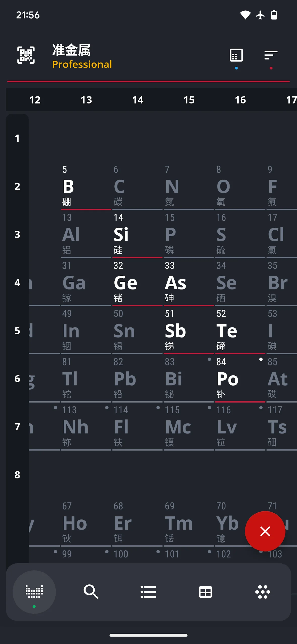Tap the periodic table icon in bottom bar

point(34,591)
